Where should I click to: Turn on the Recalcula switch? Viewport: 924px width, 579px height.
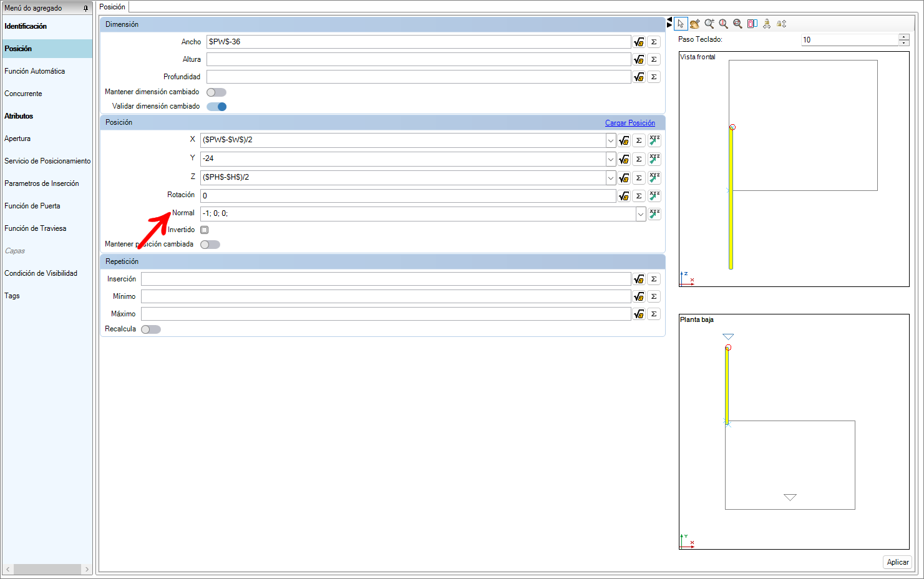coord(151,329)
